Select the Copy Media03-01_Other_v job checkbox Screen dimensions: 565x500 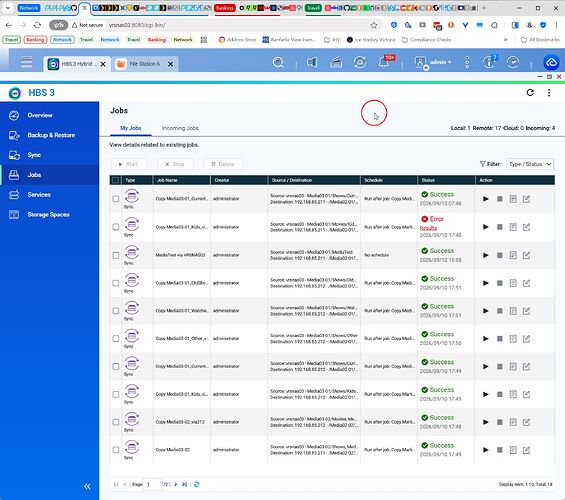116,339
